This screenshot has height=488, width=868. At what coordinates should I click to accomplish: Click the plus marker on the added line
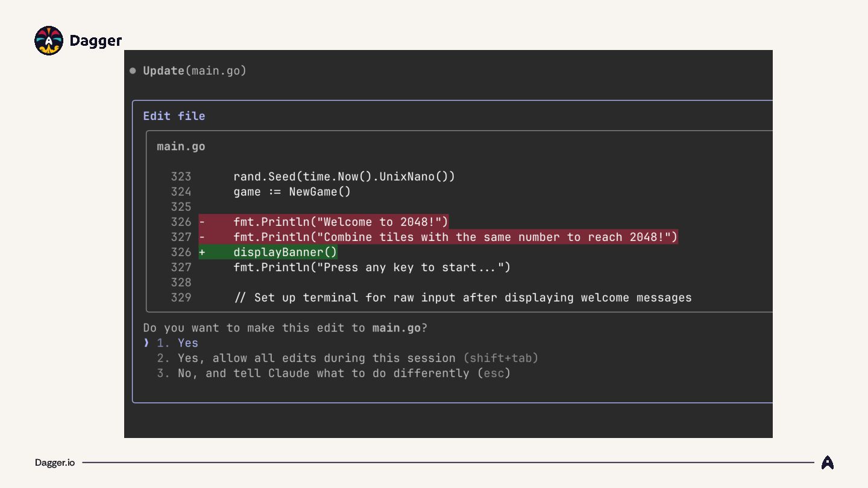pos(203,252)
